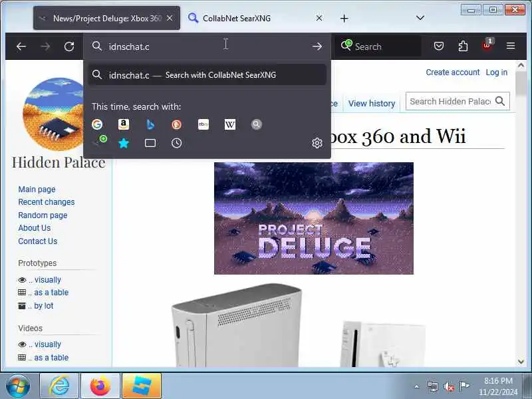Close the News/Project Deluge tab
This screenshot has width=532, height=399.
(x=170, y=18)
